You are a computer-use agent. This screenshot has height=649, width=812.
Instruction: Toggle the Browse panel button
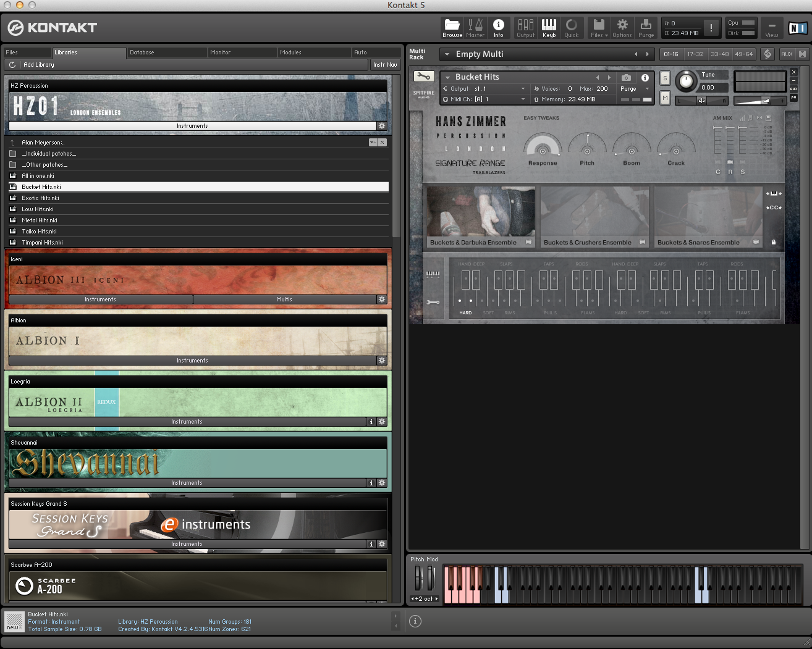pos(452,28)
